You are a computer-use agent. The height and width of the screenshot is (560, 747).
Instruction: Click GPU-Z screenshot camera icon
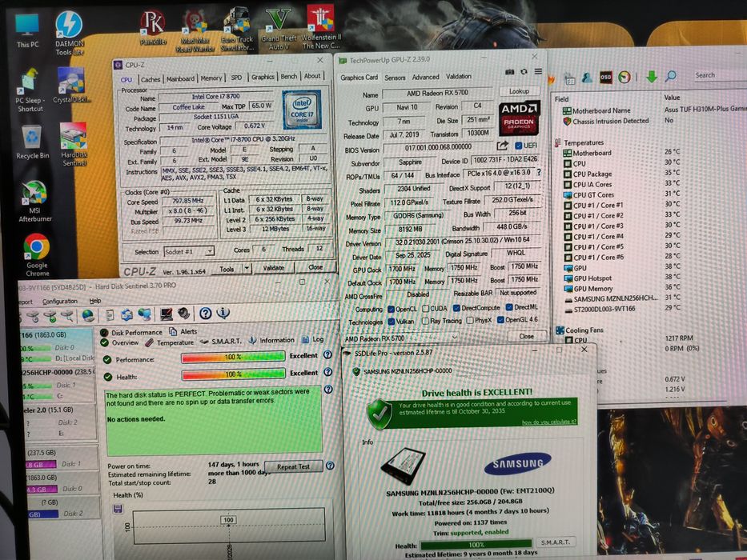pos(510,71)
